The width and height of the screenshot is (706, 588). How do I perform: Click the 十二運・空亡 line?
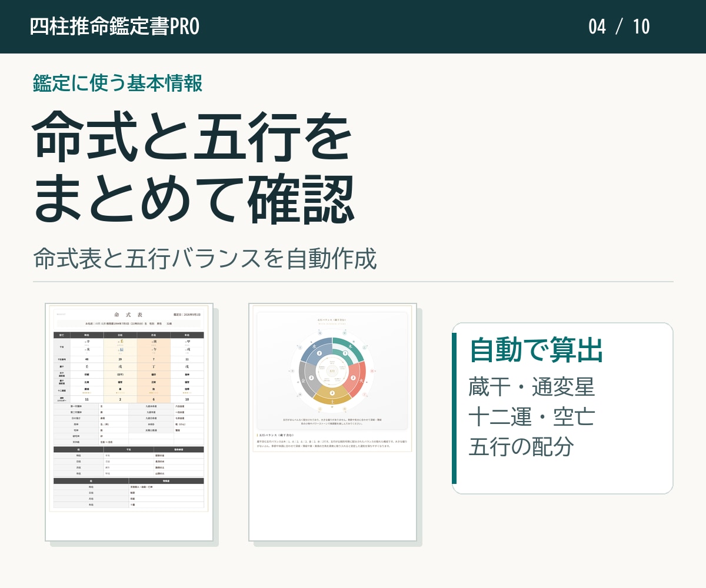pos(532,417)
